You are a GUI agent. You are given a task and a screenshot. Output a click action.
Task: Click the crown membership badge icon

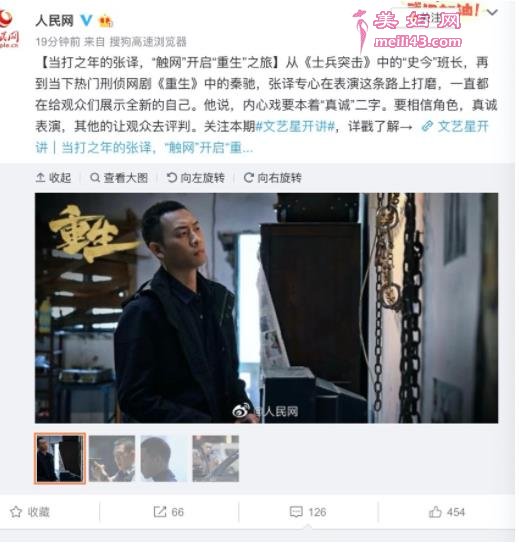tap(105, 22)
